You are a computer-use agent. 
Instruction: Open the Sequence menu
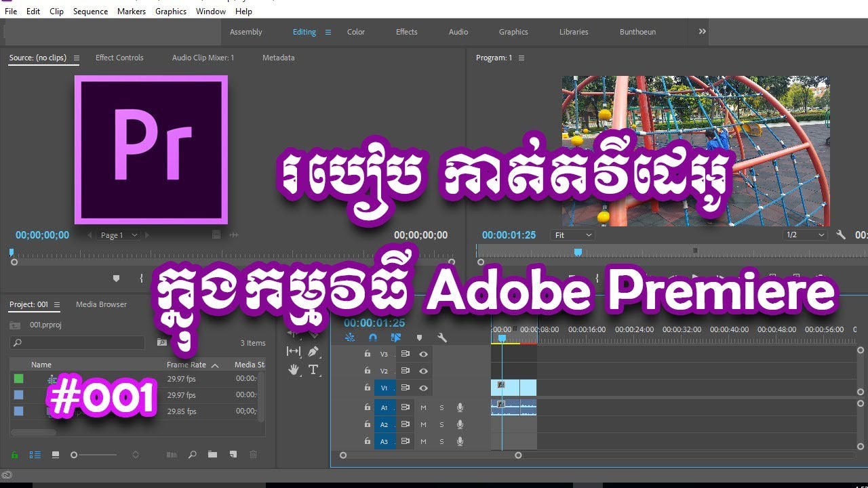[90, 12]
